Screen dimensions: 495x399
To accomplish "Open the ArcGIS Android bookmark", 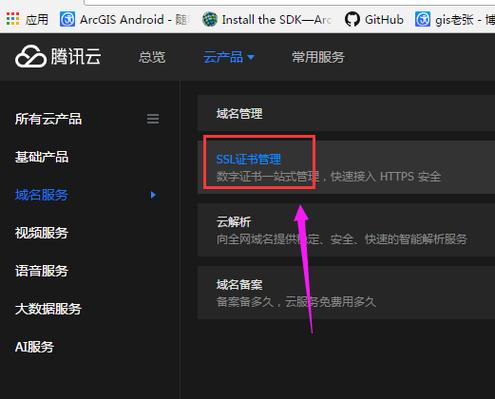I will [x=124, y=19].
